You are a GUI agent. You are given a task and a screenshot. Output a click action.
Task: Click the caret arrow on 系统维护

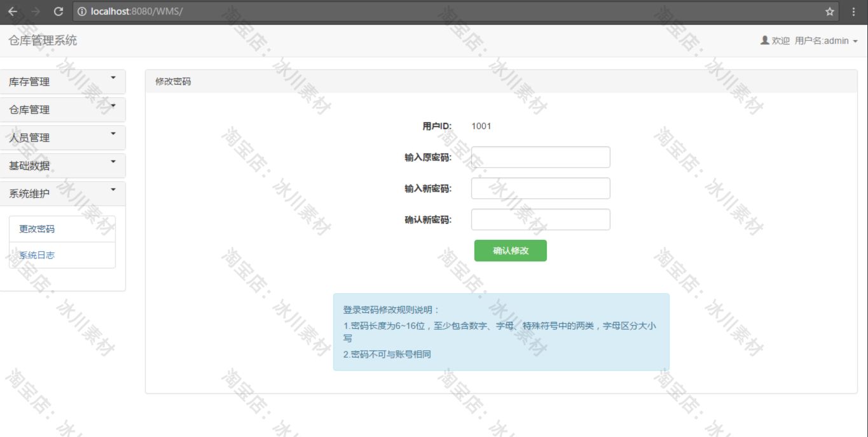[x=113, y=190]
